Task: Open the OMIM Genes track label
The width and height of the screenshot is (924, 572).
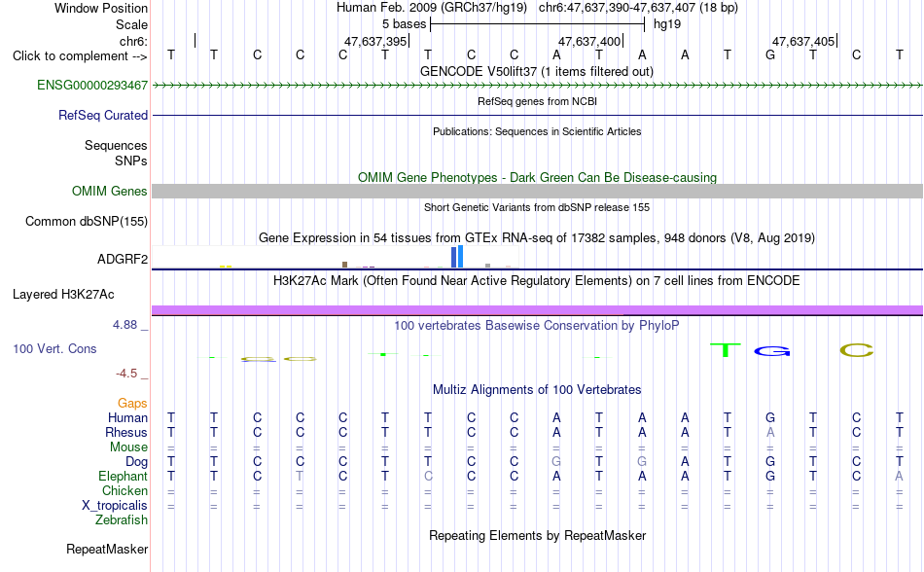Action: pos(109,191)
